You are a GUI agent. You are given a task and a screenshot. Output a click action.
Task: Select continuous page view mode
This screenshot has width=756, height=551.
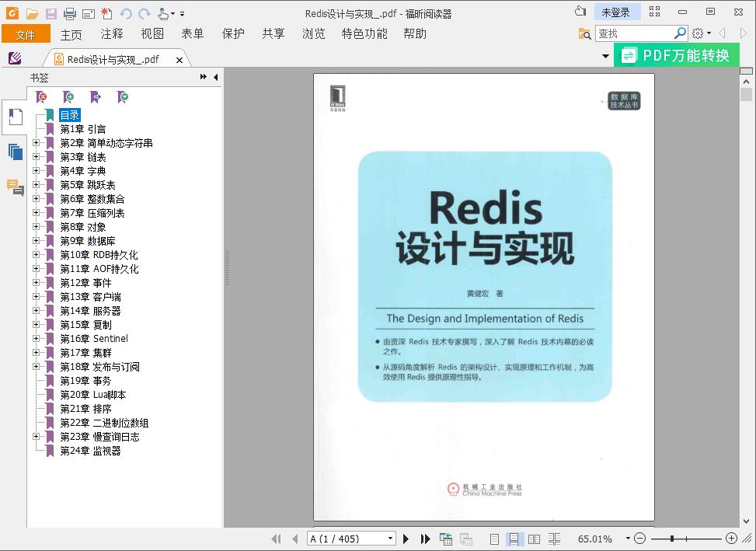click(x=514, y=539)
